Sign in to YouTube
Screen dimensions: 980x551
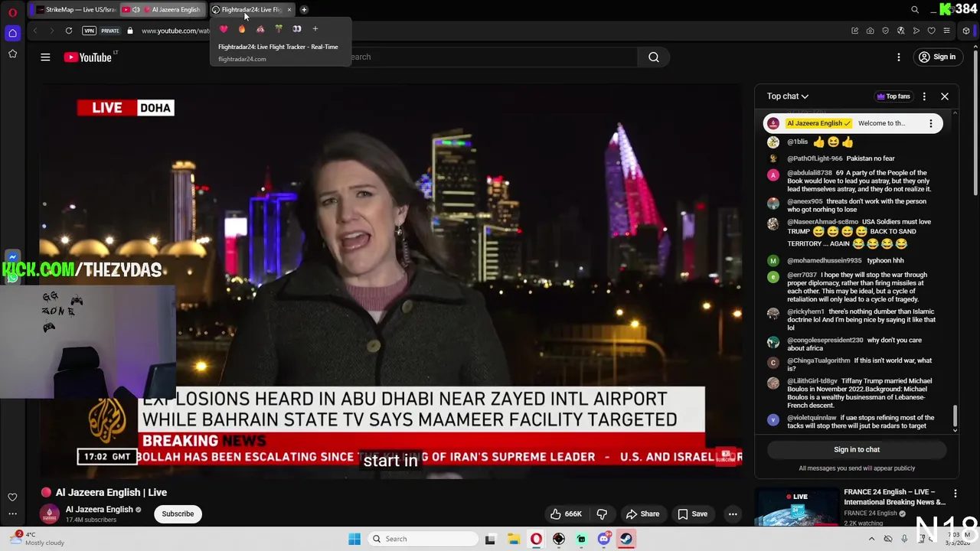(x=937, y=57)
